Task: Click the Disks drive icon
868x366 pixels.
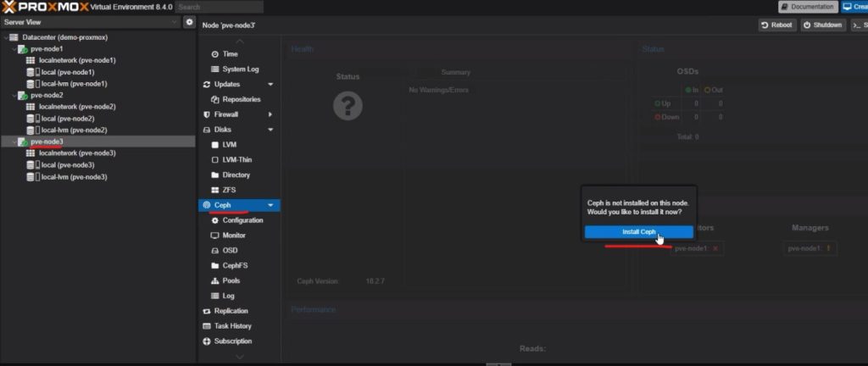Action: tap(207, 130)
